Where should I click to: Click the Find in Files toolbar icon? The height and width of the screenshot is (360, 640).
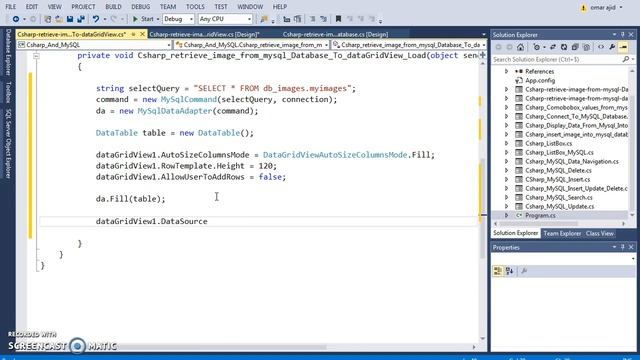[x=264, y=19]
